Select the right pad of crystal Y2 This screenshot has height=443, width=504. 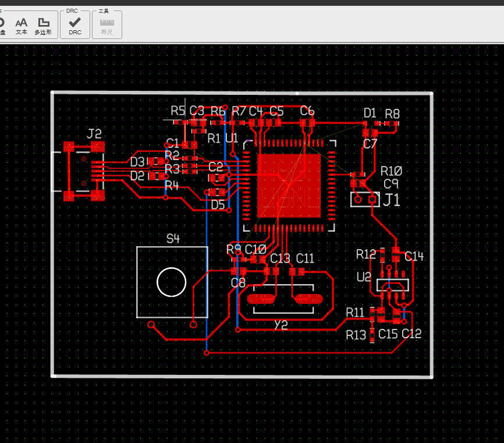pos(308,300)
